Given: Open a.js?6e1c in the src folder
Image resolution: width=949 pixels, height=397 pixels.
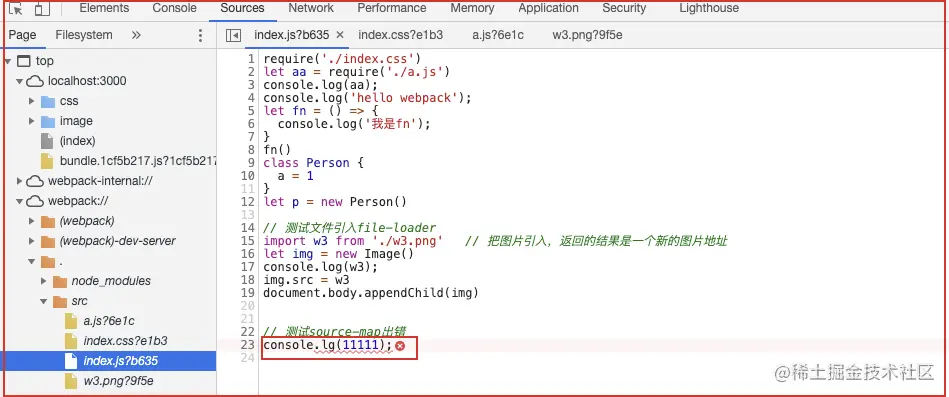Looking at the screenshot, I should [109, 321].
